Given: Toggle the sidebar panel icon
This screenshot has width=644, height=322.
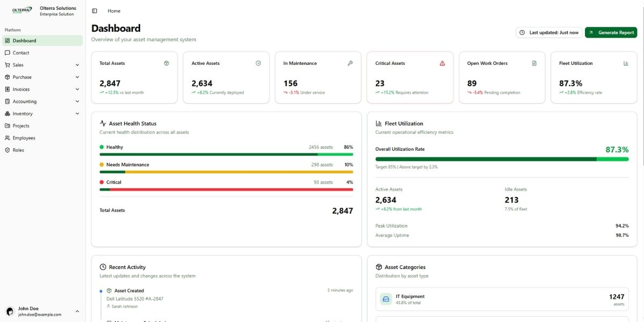Looking at the screenshot, I should pos(94,11).
